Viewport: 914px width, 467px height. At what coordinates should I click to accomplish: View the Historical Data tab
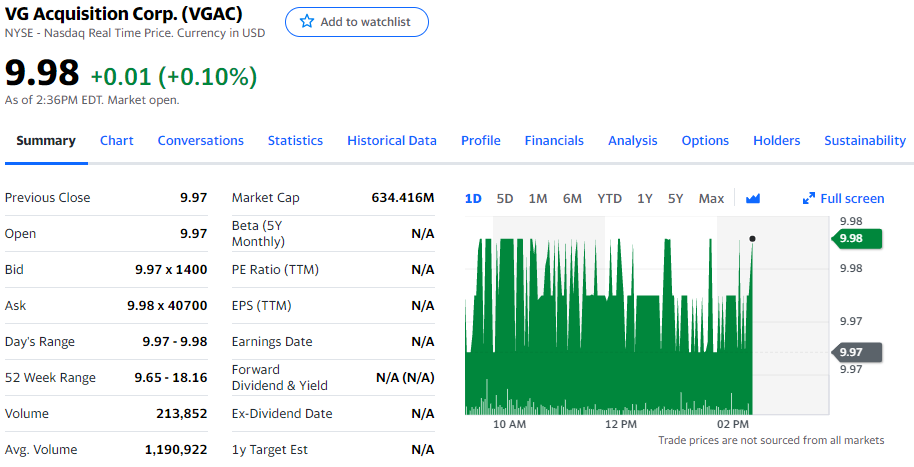pos(392,141)
